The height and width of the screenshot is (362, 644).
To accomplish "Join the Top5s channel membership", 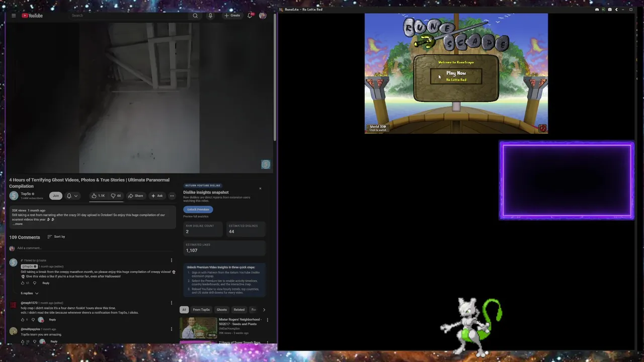I will [x=56, y=196].
